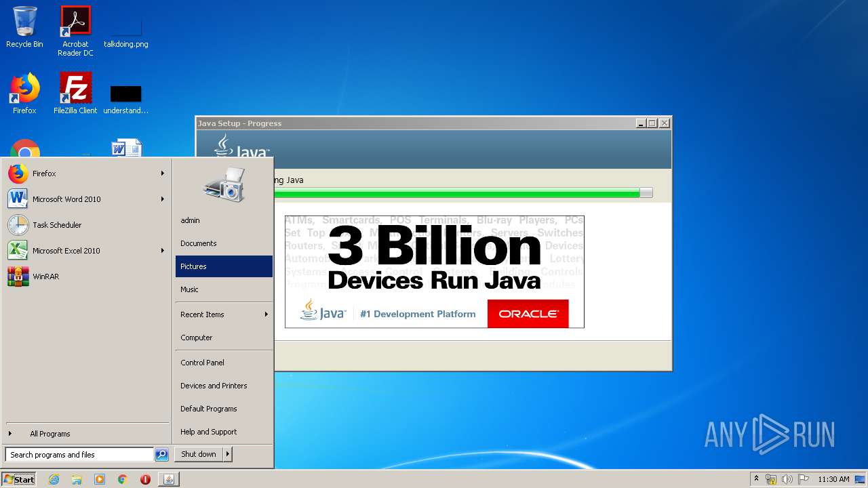Select the FileZilla Client desktop icon
The image size is (868, 488).
click(75, 94)
